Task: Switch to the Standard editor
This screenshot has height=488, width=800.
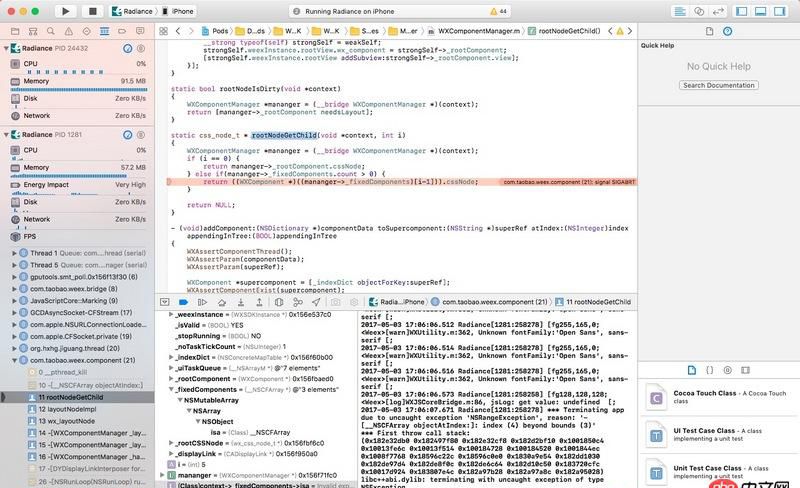Action: (x=680, y=11)
